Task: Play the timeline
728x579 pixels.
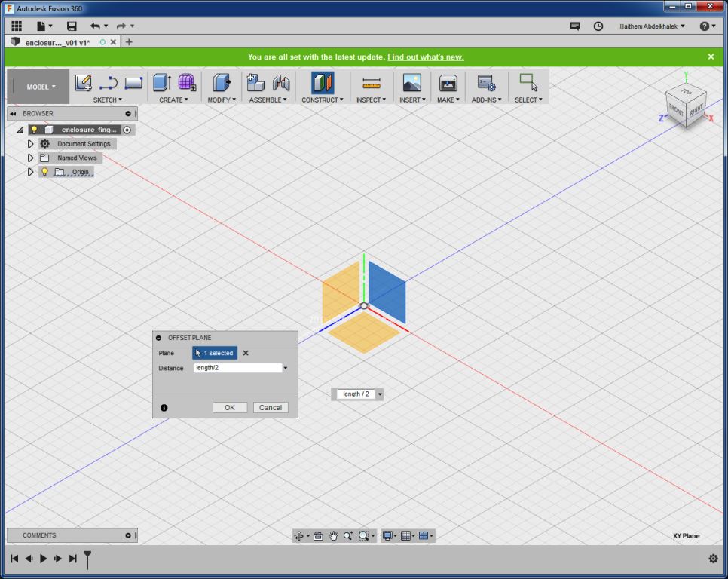Action: (43, 559)
